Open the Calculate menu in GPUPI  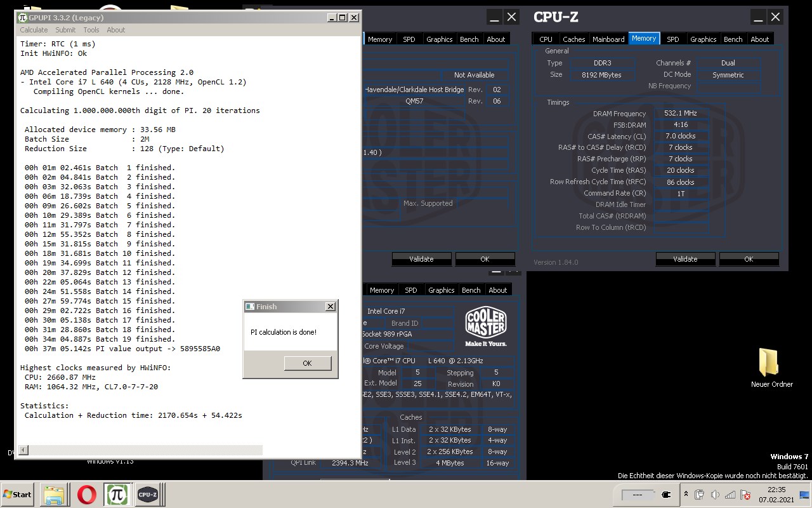(x=34, y=30)
